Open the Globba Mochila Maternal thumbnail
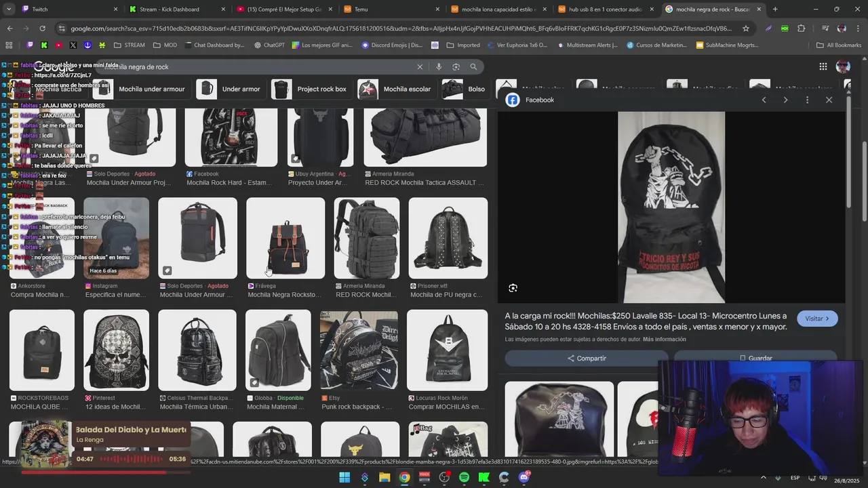Screen dimensions: 868x488 coord(278,350)
